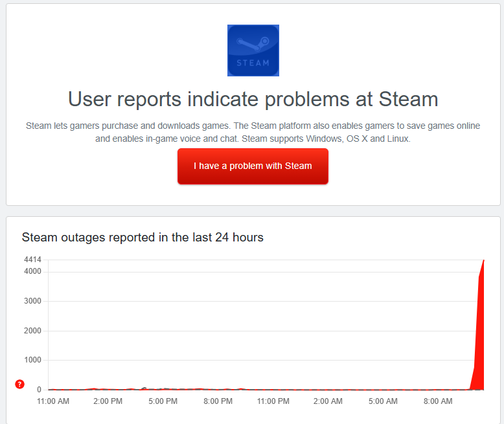504x424 pixels.
Task: Click the Steam description paragraph text
Action: pos(253,132)
